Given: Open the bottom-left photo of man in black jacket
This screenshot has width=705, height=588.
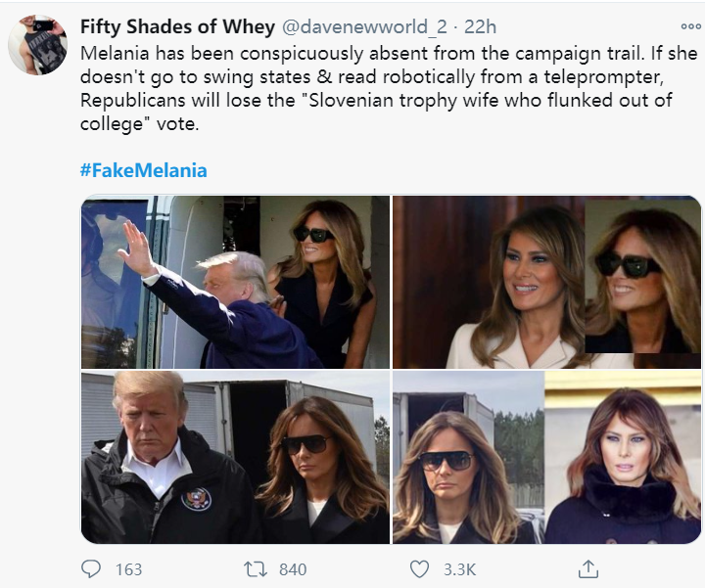Looking at the screenshot, I should [235, 457].
